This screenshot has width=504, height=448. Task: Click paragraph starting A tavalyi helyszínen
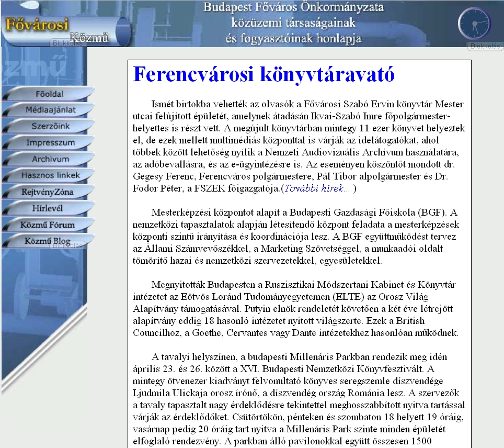(299, 399)
